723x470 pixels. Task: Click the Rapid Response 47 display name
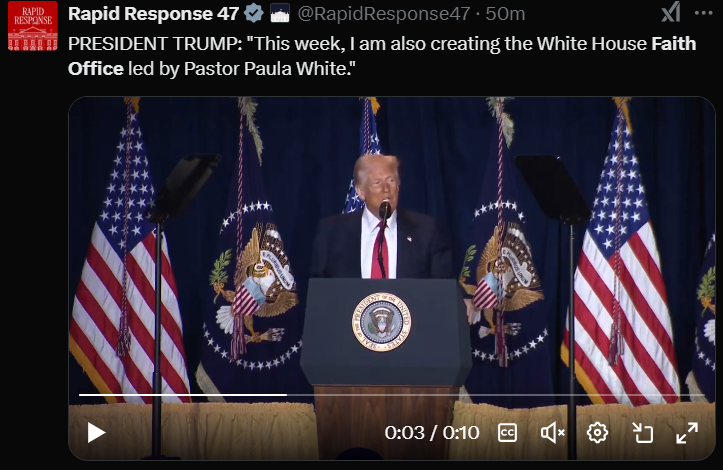154,14
